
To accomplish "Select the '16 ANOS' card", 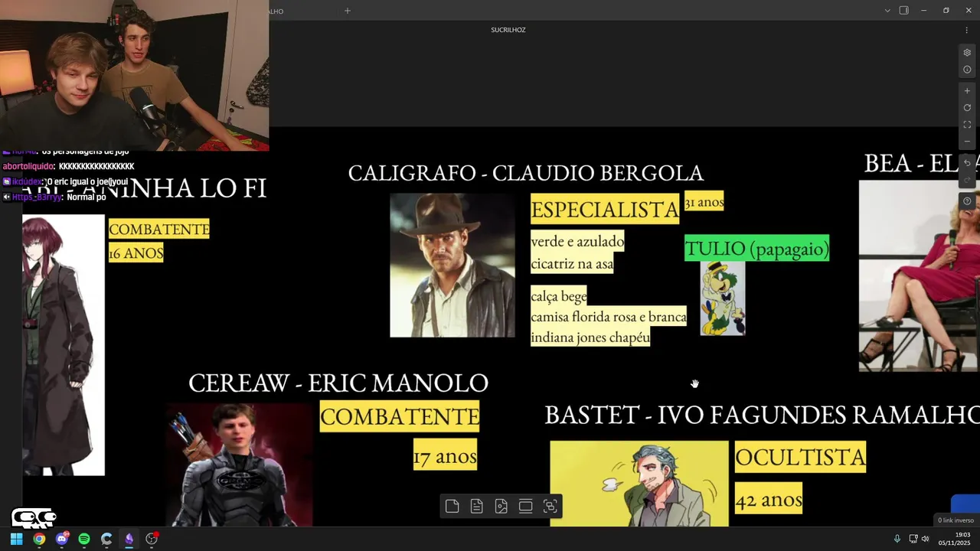I will coord(136,253).
